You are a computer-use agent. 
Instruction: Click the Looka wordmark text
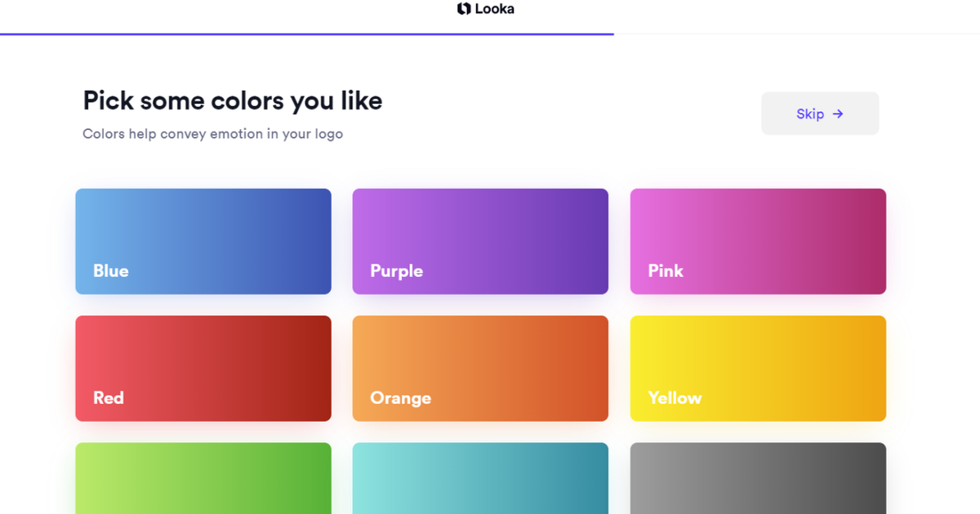494,9
